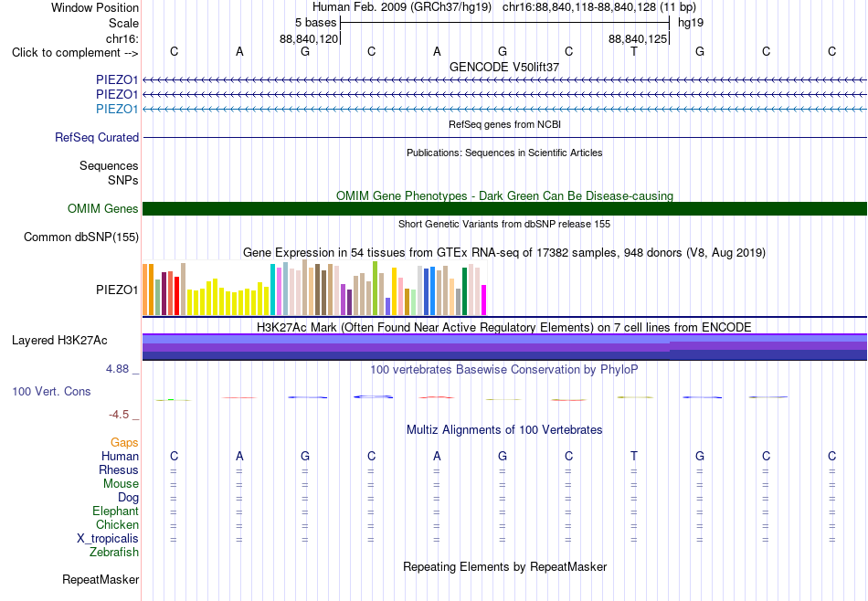The image size is (868, 601).
Task: Click 'Human Feb. 2009 (GRCh37/hg19)' assembly text
Action: 402,7
